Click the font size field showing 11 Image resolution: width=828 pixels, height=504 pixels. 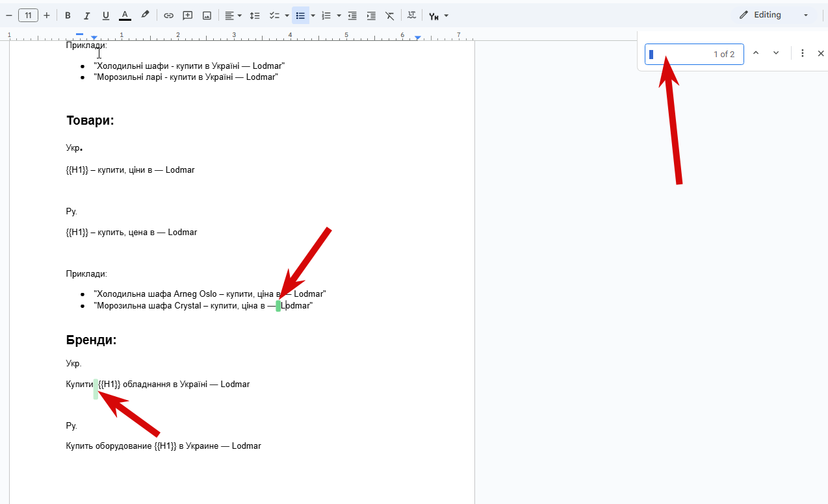click(x=28, y=15)
